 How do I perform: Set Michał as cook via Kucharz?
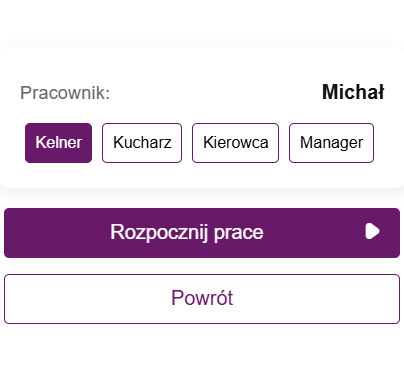[142, 143]
